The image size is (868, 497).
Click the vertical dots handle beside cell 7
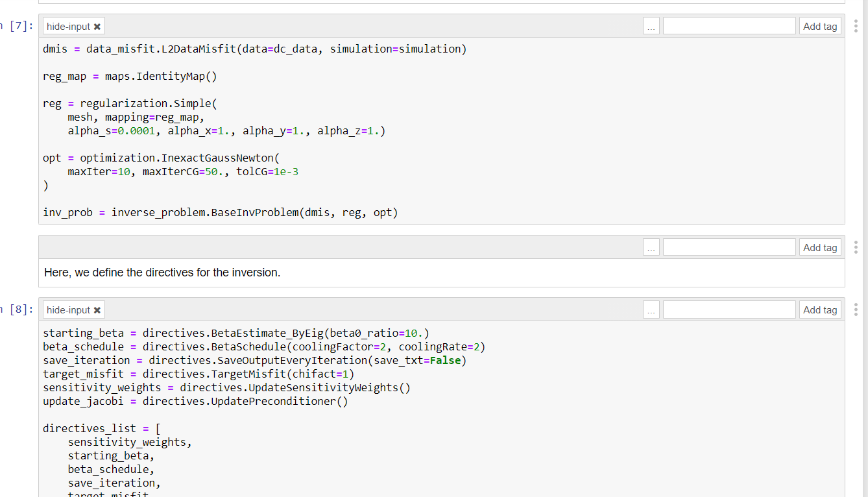click(856, 27)
